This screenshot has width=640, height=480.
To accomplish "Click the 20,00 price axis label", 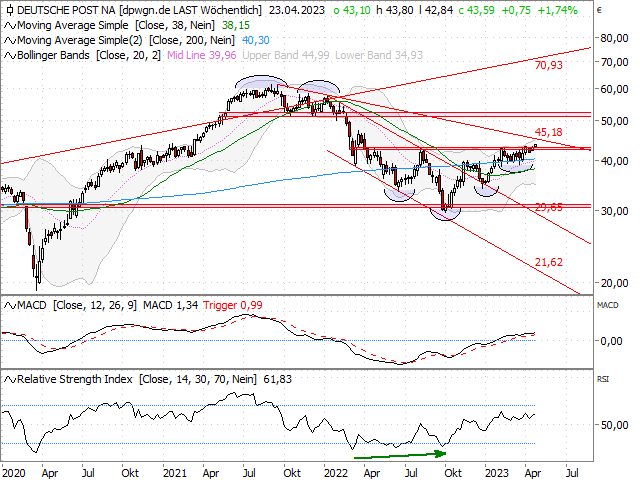I will tap(614, 283).
